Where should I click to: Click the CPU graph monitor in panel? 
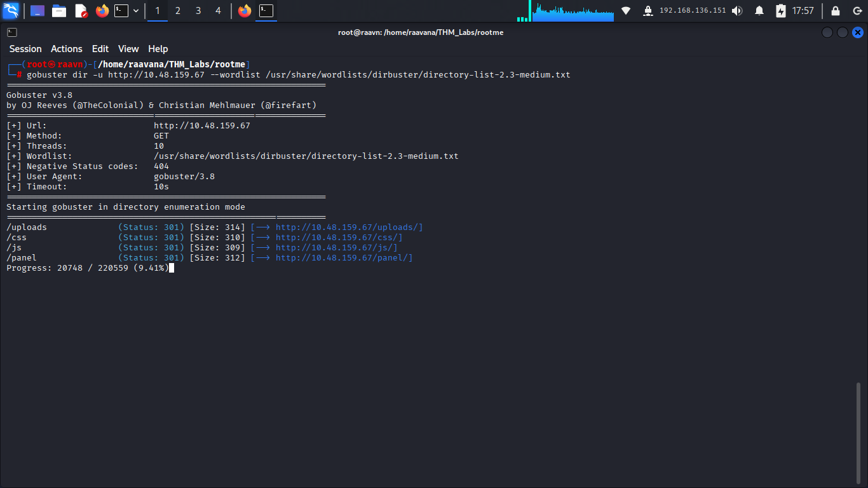(x=573, y=11)
